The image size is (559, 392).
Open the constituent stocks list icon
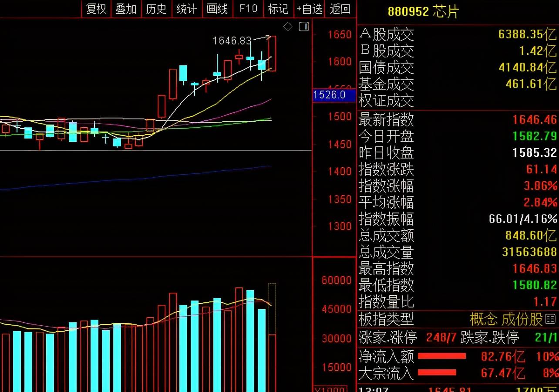[550, 319]
